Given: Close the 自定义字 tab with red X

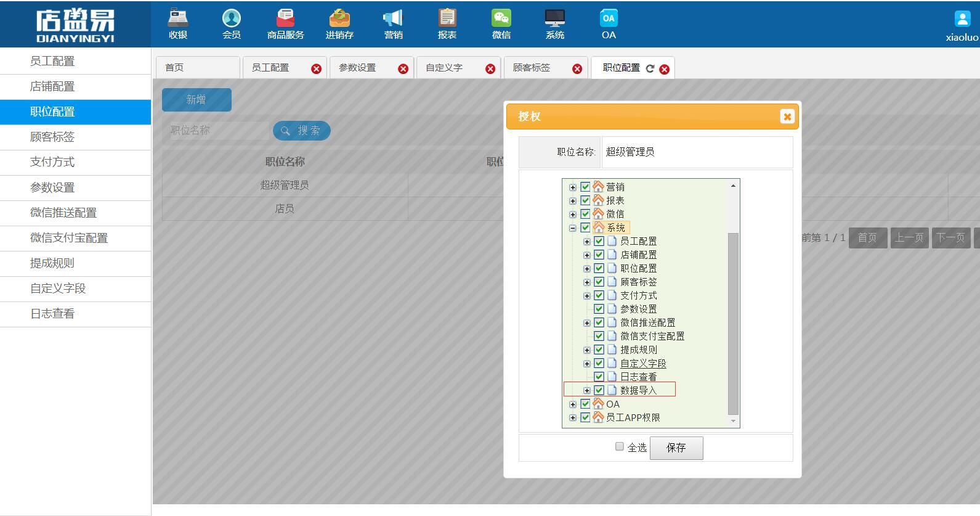Looking at the screenshot, I should pos(490,69).
